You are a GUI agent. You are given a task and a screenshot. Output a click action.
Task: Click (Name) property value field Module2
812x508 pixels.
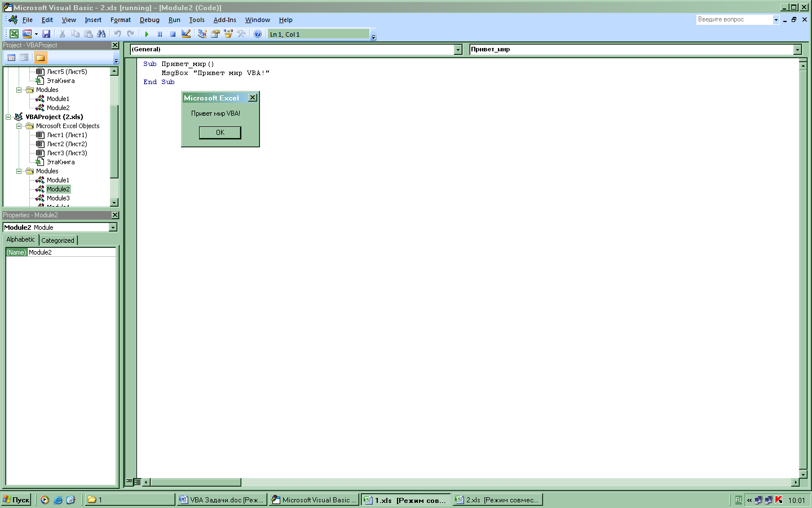click(x=72, y=252)
